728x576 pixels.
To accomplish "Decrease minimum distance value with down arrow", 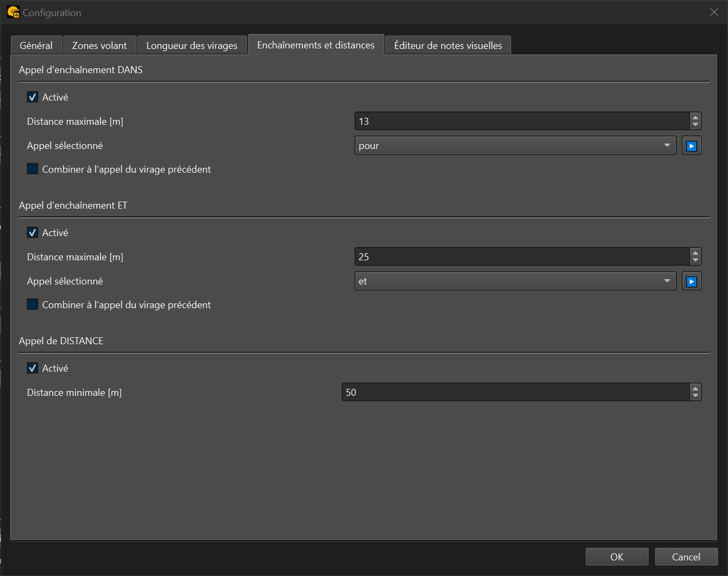I will pyautogui.click(x=695, y=396).
